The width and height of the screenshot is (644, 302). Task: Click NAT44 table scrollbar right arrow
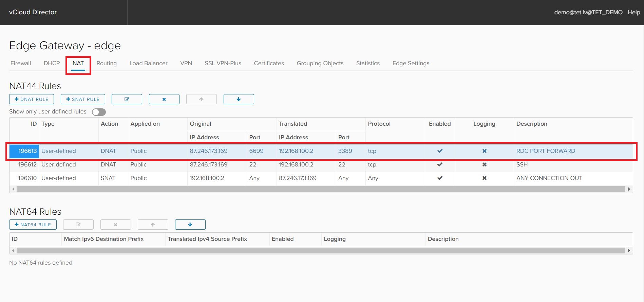pos(629,189)
